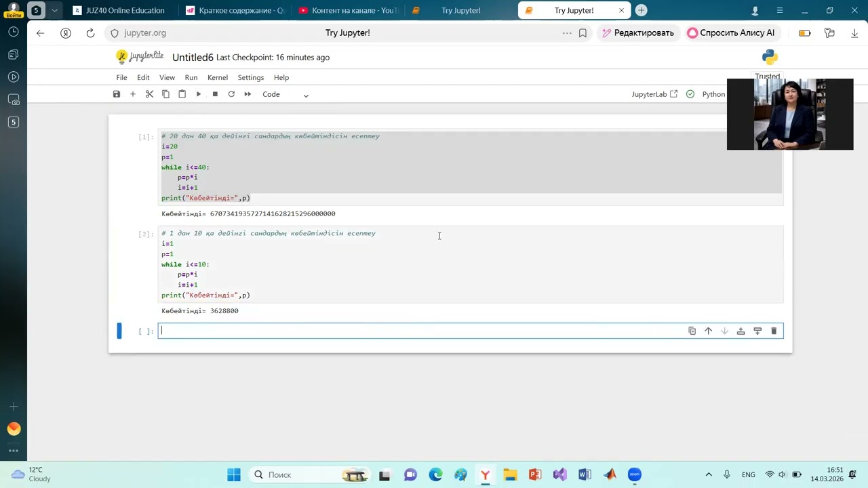Save the notebook with the floppy disk icon
868x488 pixels.
(117, 94)
